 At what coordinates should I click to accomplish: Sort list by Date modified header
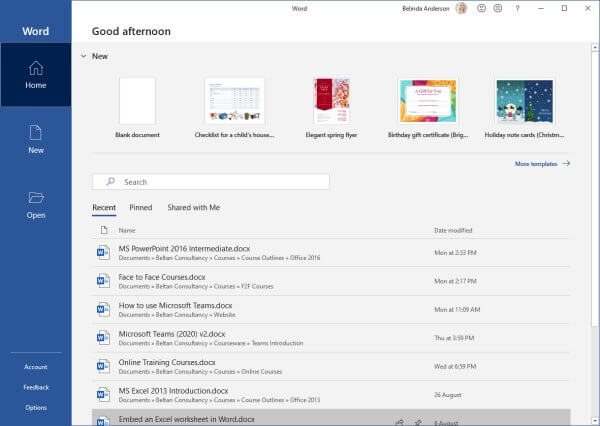tap(453, 230)
